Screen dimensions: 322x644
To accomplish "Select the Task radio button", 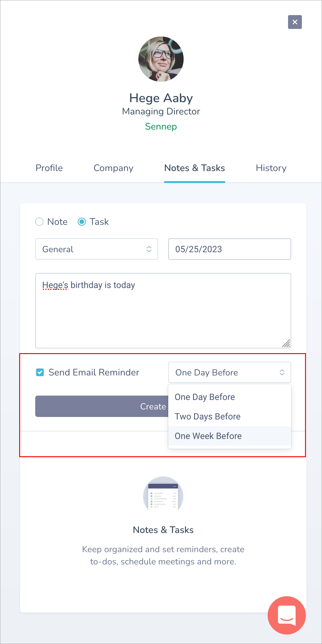I will [x=82, y=222].
